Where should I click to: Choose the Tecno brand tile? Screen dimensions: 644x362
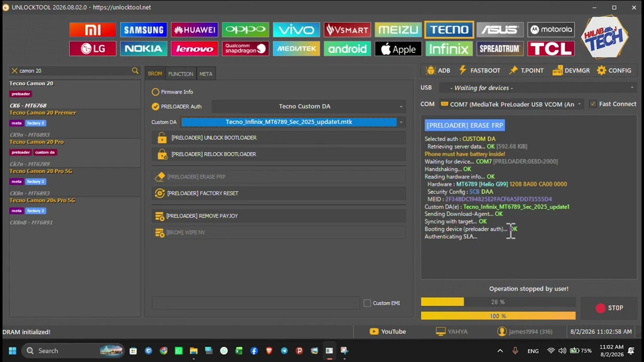point(449,30)
